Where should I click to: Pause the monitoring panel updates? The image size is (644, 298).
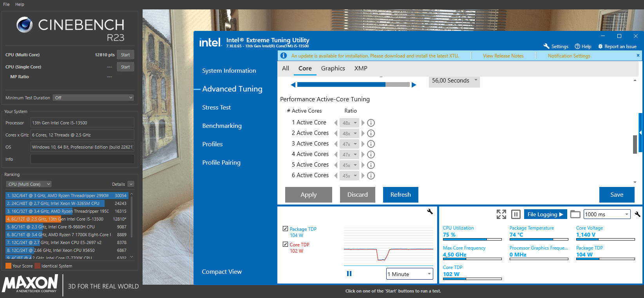click(x=516, y=214)
